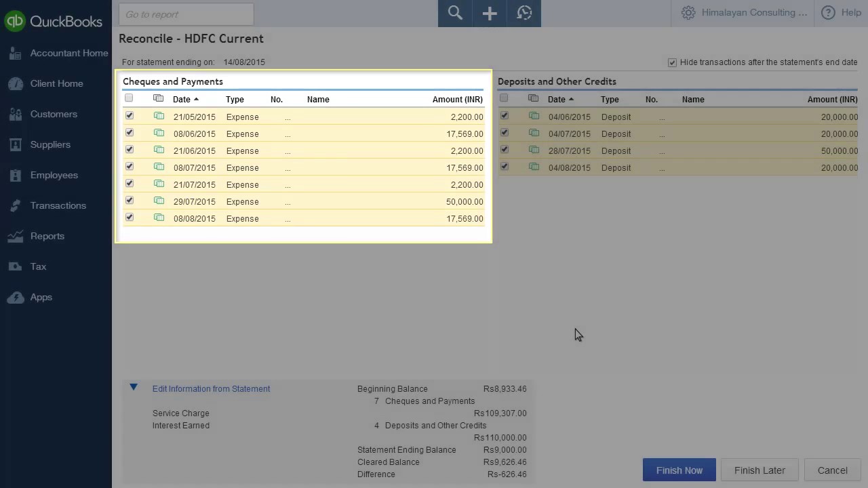Sort cheques by Type column
This screenshot has width=868, height=488.
pyautogui.click(x=235, y=100)
